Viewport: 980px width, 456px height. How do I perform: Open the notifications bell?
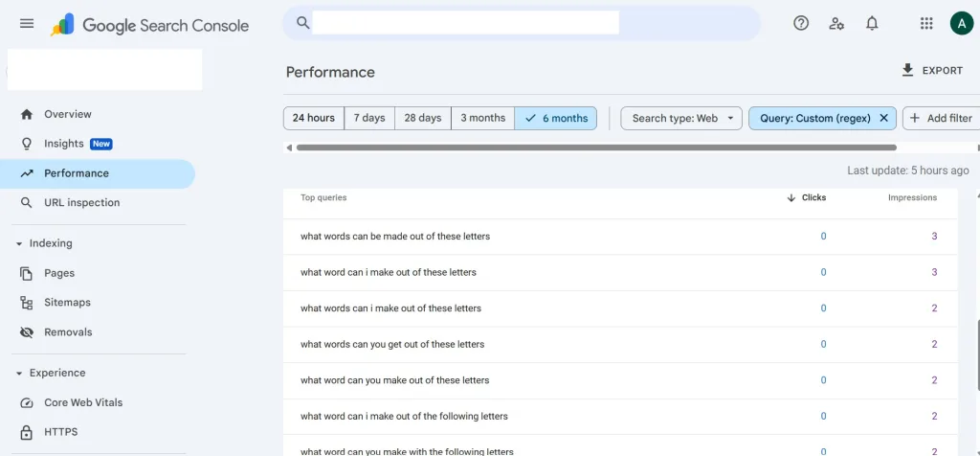[x=872, y=24]
